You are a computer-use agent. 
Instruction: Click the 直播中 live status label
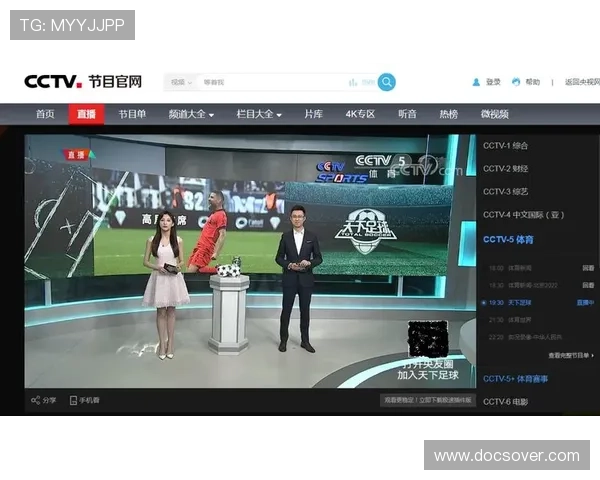pyautogui.click(x=585, y=303)
